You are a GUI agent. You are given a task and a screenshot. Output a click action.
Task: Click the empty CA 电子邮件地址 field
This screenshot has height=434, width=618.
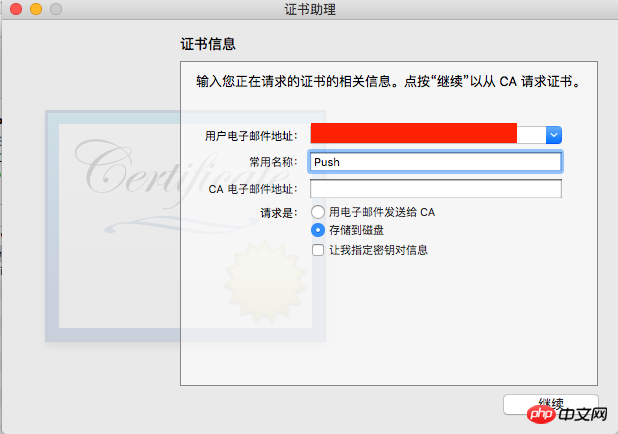(436, 189)
